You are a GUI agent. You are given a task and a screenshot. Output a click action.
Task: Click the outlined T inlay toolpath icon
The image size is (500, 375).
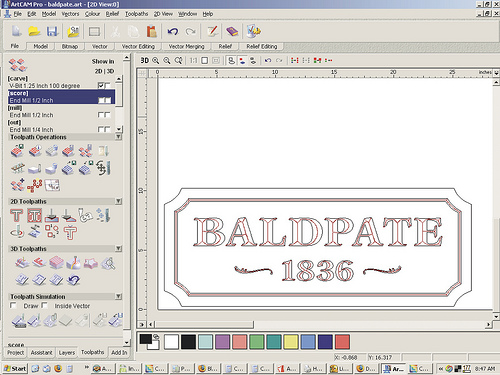[x=70, y=232]
